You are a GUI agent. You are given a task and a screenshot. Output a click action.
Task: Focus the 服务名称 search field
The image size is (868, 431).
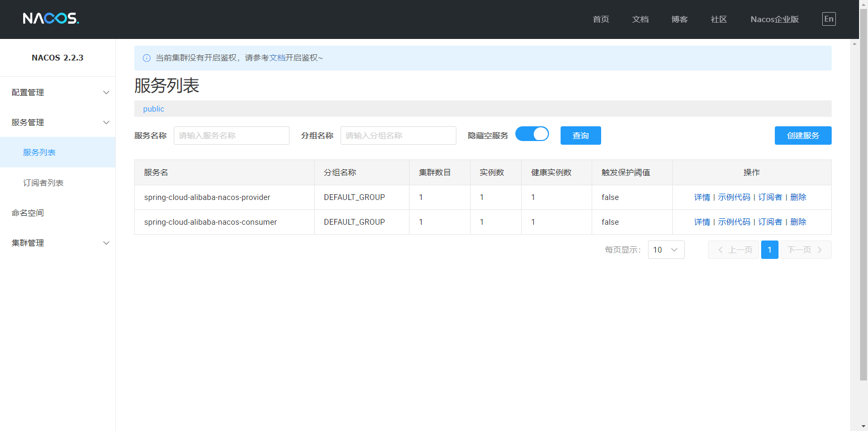coord(232,135)
